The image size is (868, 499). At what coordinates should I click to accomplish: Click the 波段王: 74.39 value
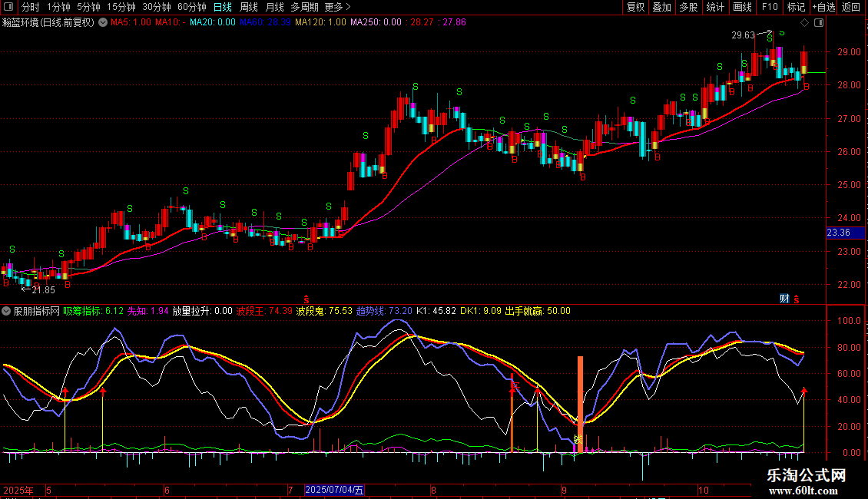[264, 311]
